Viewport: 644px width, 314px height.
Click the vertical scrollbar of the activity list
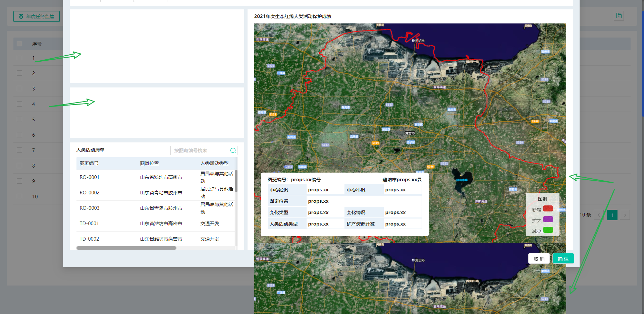[x=236, y=181]
